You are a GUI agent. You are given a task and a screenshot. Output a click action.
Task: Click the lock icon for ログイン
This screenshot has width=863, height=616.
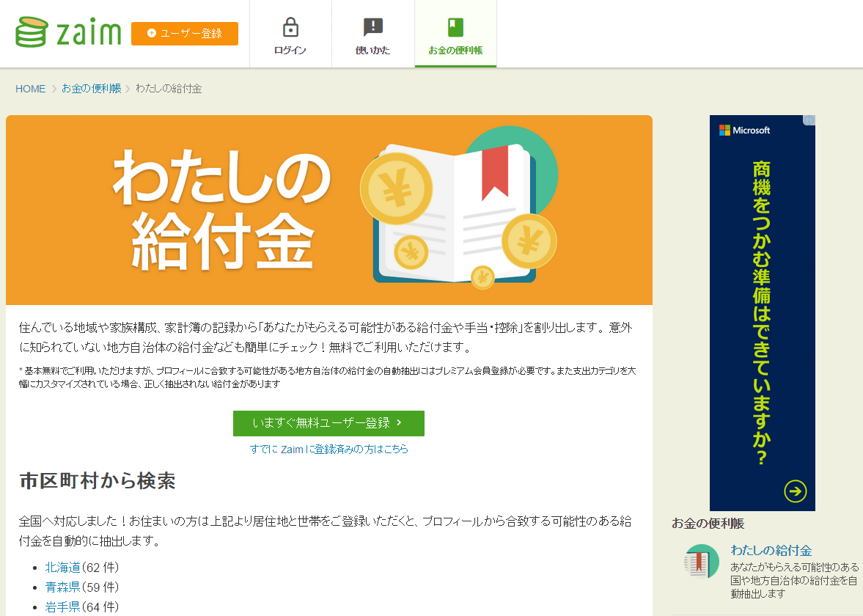pos(290,28)
